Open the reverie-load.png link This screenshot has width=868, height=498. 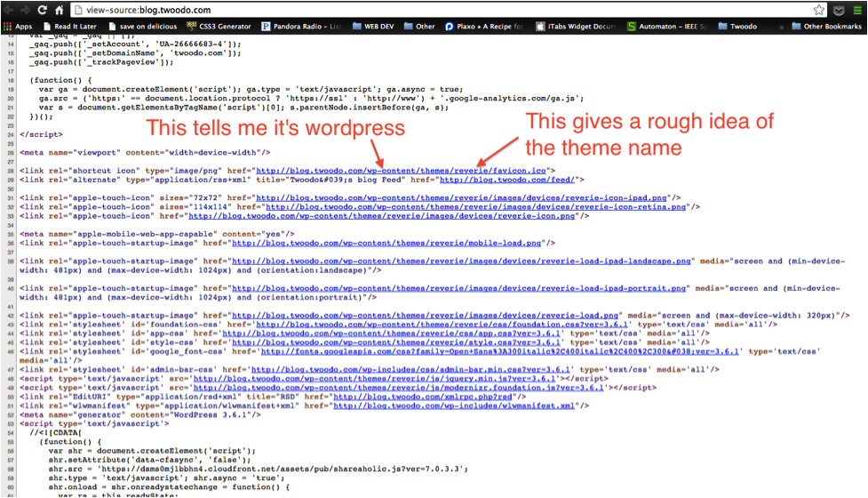click(426, 315)
